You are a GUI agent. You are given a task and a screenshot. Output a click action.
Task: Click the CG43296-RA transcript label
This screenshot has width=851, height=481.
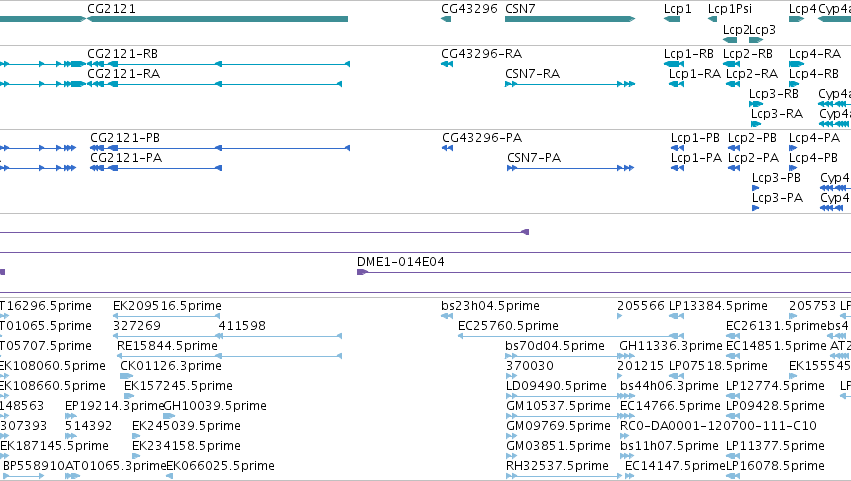(482, 54)
